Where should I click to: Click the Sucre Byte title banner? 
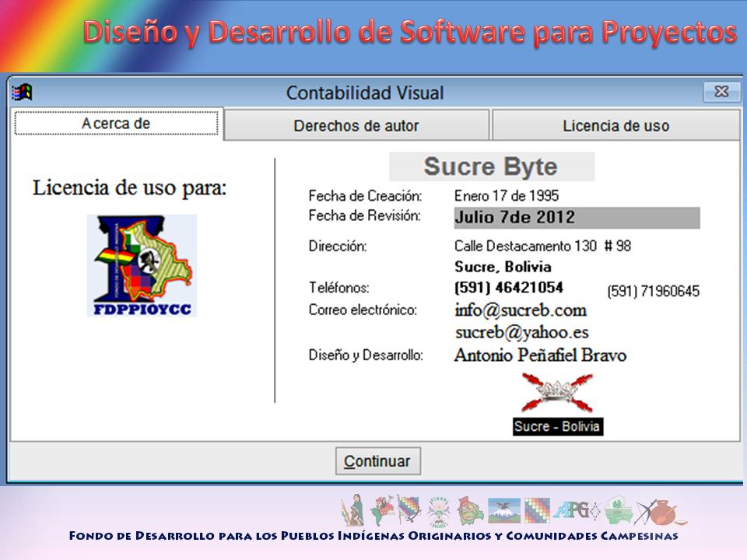point(492,166)
